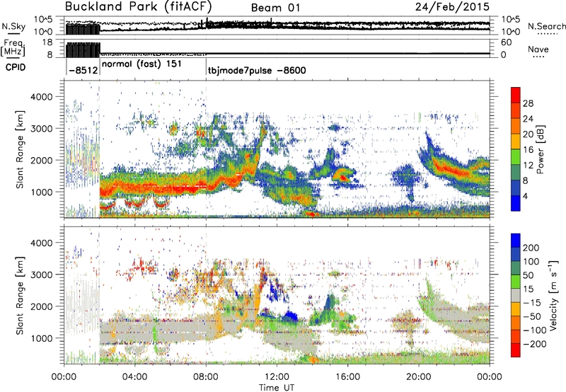Click the '-50' velocity scale value

point(532,316)
